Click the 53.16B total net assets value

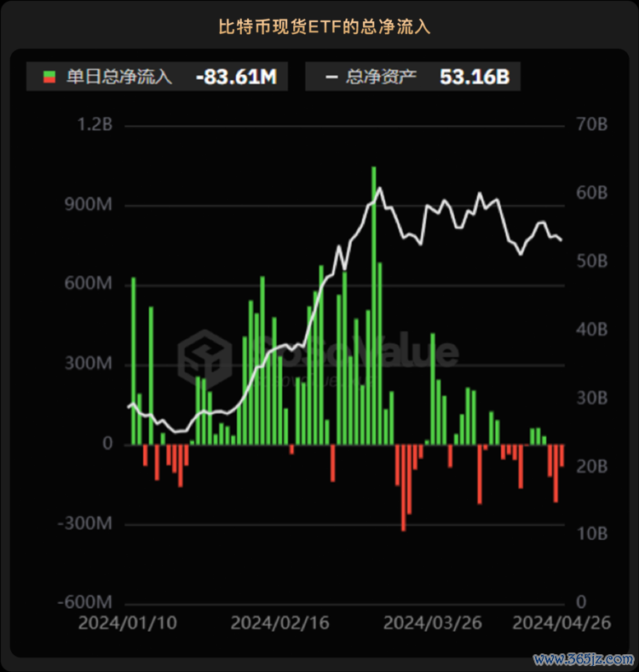tap(475, 78)
